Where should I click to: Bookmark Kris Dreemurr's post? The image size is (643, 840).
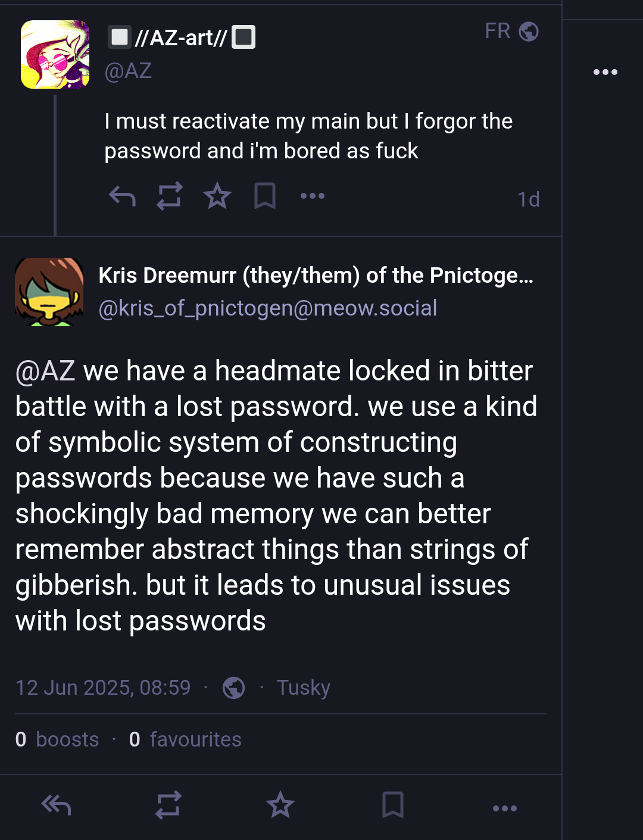(x=393, y=805)
